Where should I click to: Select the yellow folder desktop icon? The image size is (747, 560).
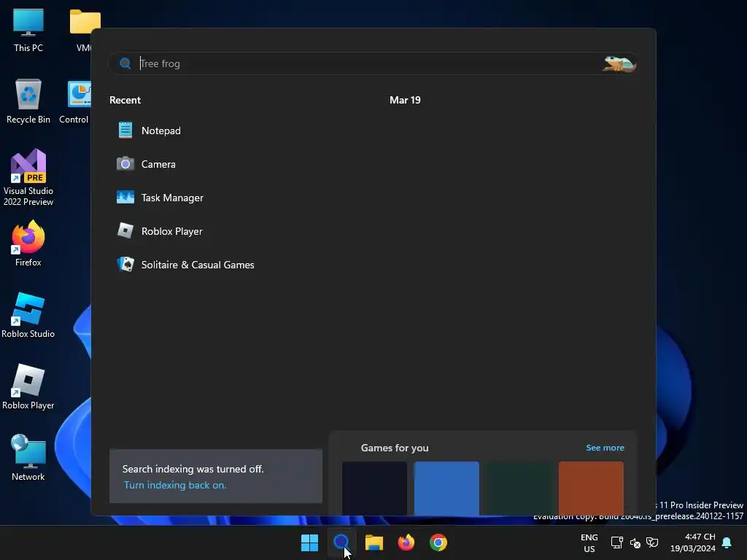tap(85, 30)
